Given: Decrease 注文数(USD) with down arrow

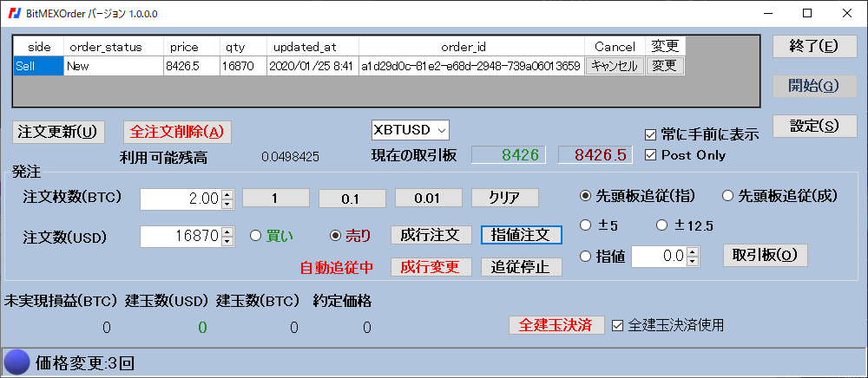Looking at the screenshot, I should 227,242.
